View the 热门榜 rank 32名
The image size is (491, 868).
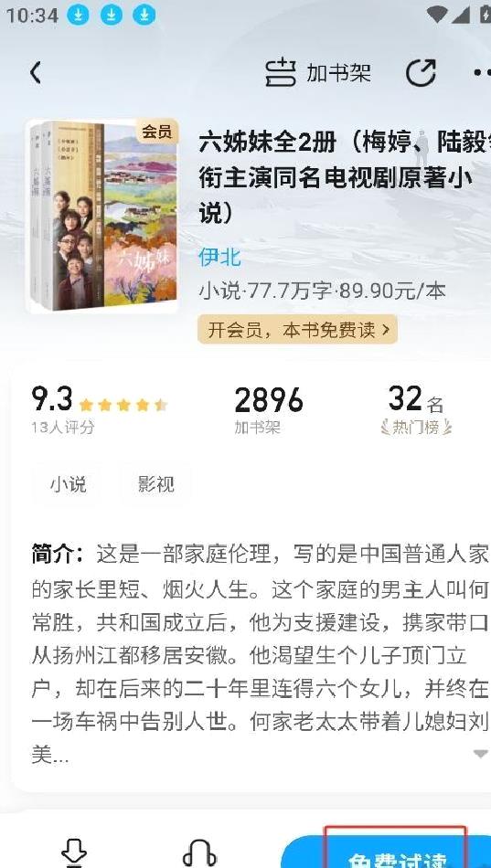pyautogui.click(x=416, y=408)
